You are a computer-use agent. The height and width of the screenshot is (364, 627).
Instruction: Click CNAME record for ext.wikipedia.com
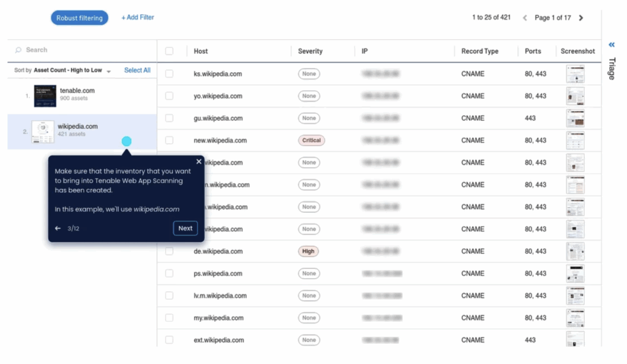[x=473, y=340]
